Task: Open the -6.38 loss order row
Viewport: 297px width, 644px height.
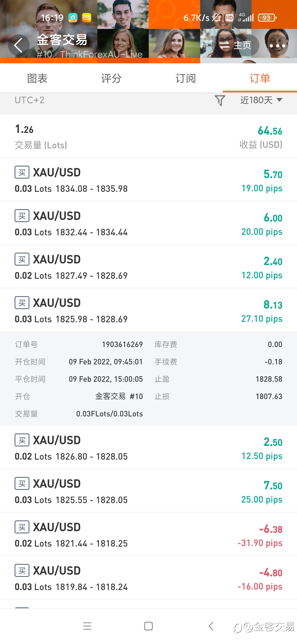Action: [148, 534]
